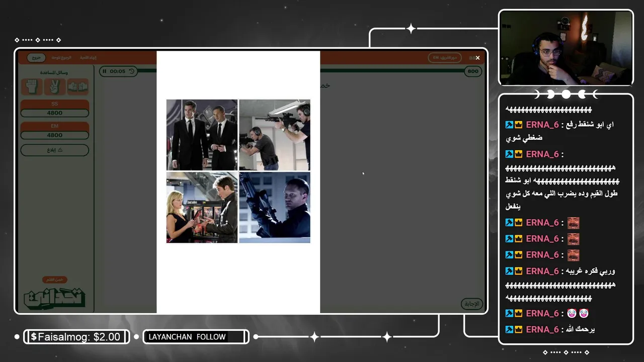The height and width of the screenshot is (362, 644).
Task: Click the clown emojis in chat
Action: tap(578, 313)
